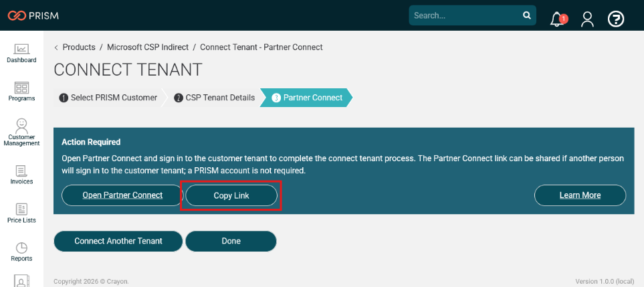644x287 pixels.
Task: Click the search magnifier icon
Action: pyautogui.click(x=526, y=15)
